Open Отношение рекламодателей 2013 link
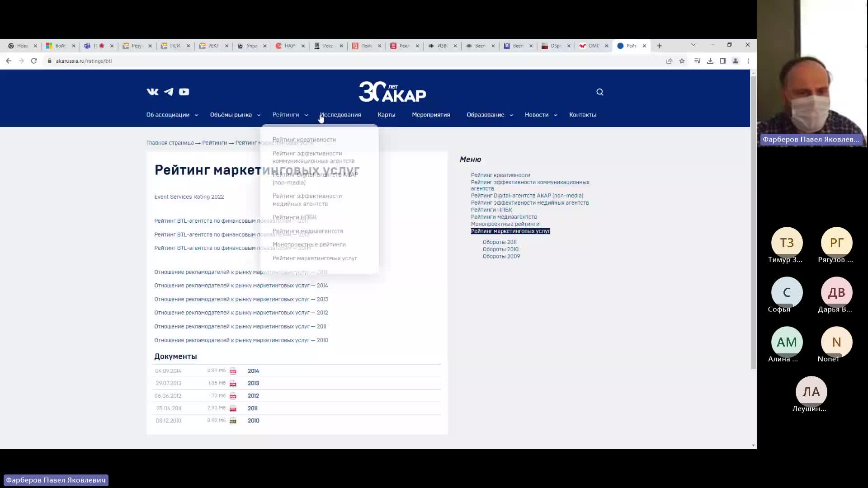 pos(241,299)
